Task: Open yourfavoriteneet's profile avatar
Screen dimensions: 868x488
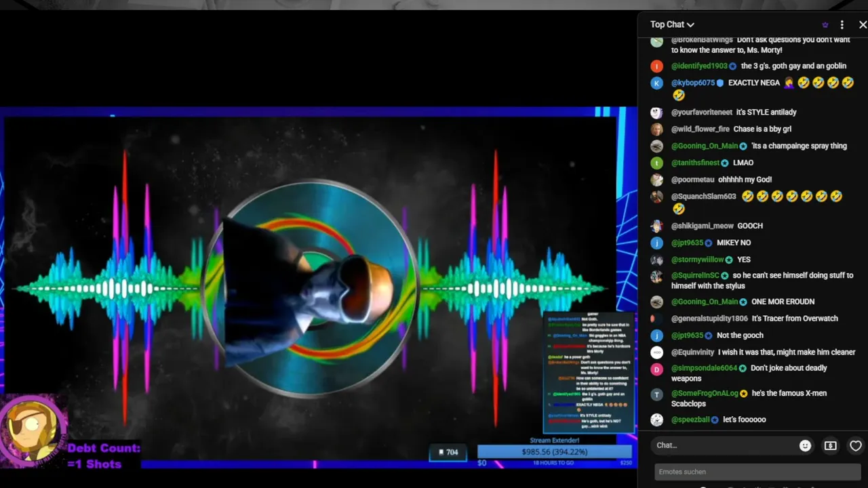Action: (x=656, y=113)
